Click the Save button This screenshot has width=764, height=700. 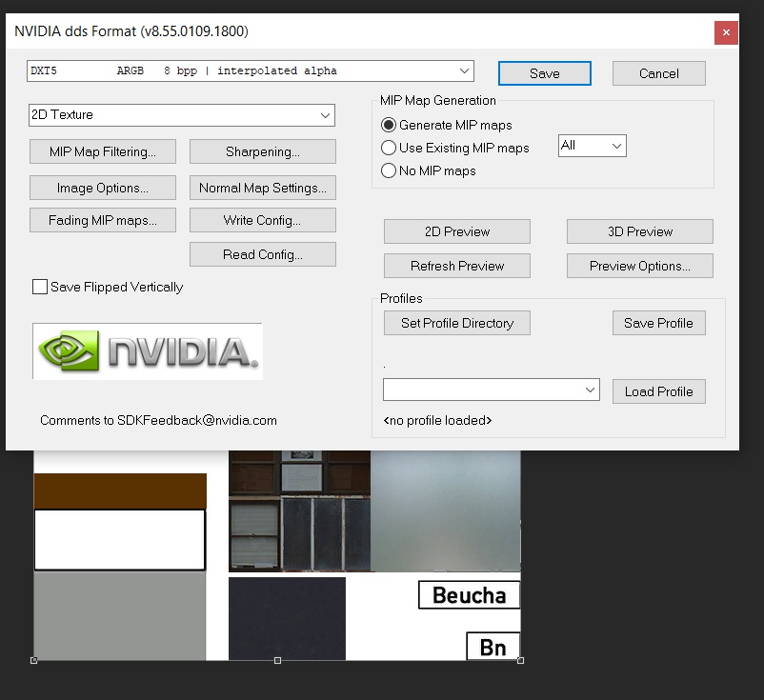point(544,73)
